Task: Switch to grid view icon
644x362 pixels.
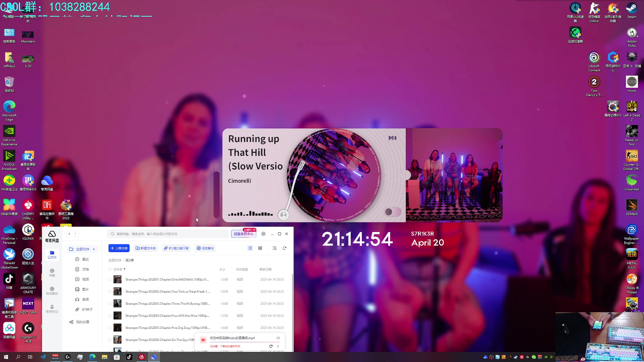Action: (x=260, y=248)
